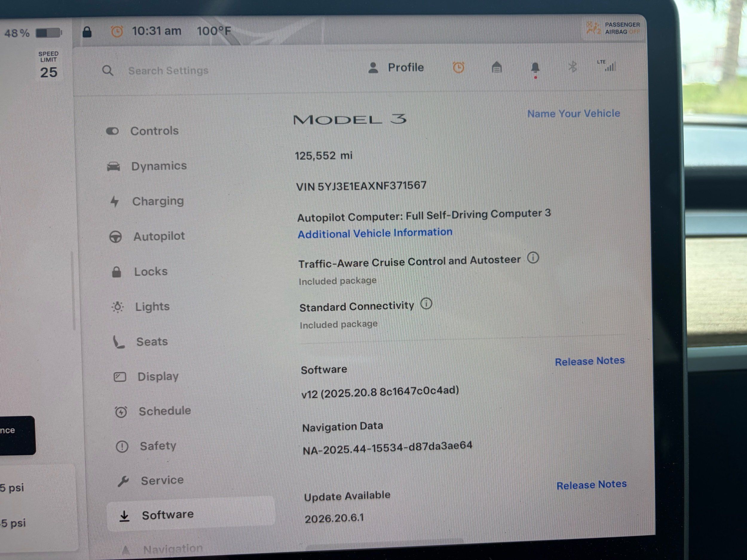Open Additional Vehicle Information link
The width and height of the screenshot is (747, 560).
(375, 233)
